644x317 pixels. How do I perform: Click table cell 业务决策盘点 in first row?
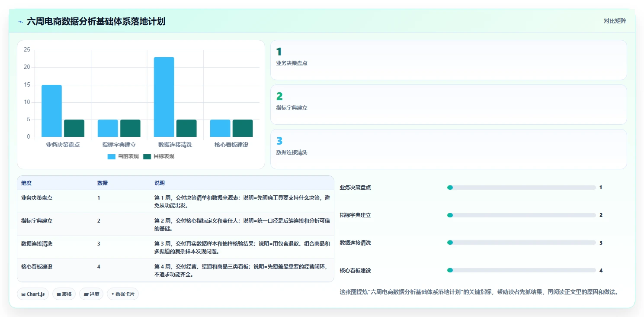(x=37, y=197)
